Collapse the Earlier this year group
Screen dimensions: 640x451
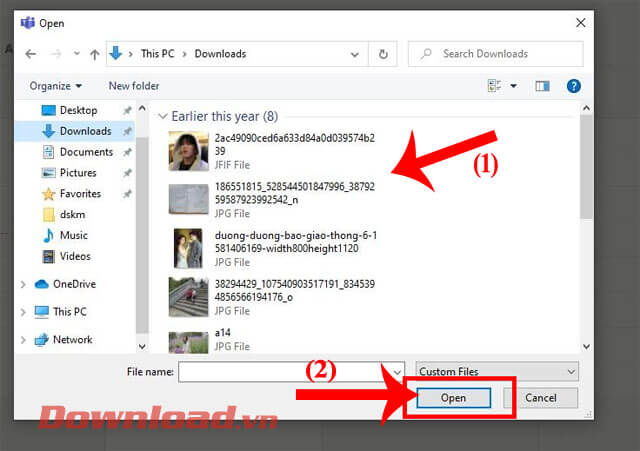coord(163,116)
